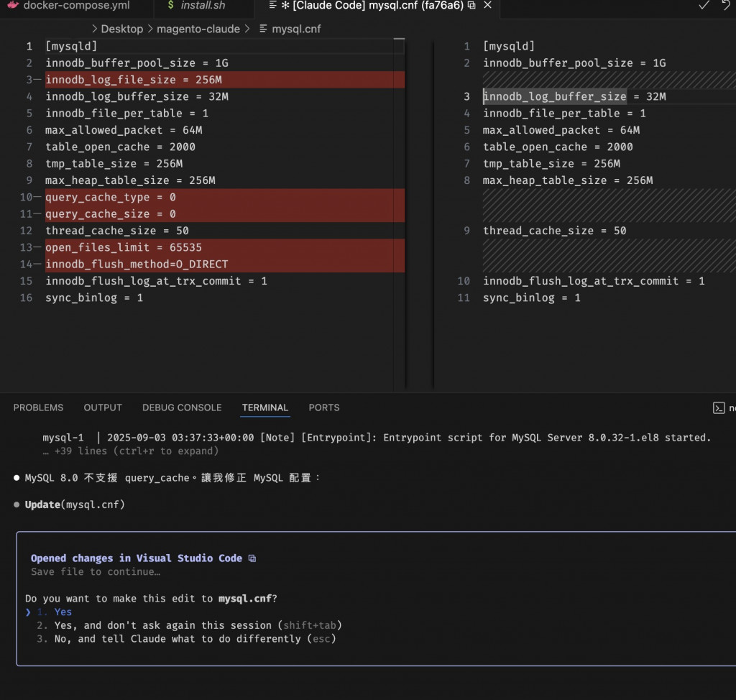Open the install.sh editor tab

(x=203, y=5)
